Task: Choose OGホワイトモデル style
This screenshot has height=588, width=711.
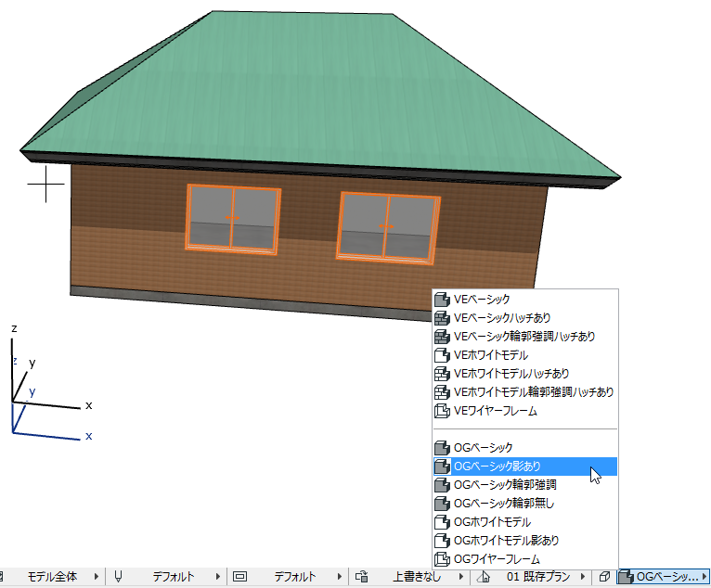Action: pyautogui.click(x=525, y=522)
